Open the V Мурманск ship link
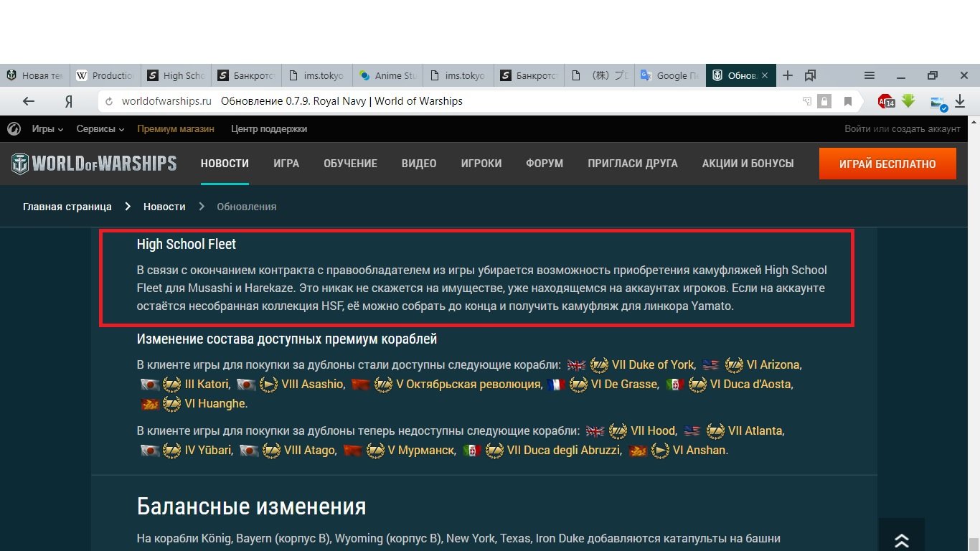Viewport: 980px width, 551px height. (x=421, y=451)
